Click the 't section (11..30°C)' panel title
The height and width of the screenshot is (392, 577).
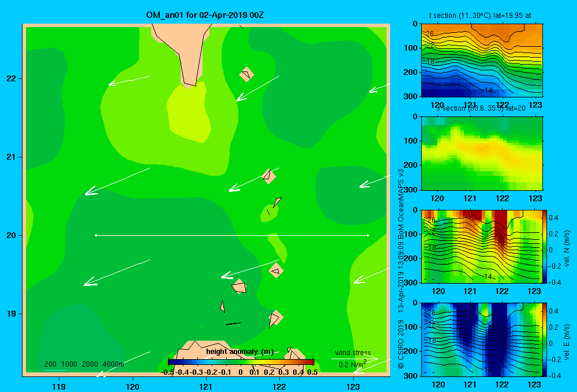click(480, 16)
